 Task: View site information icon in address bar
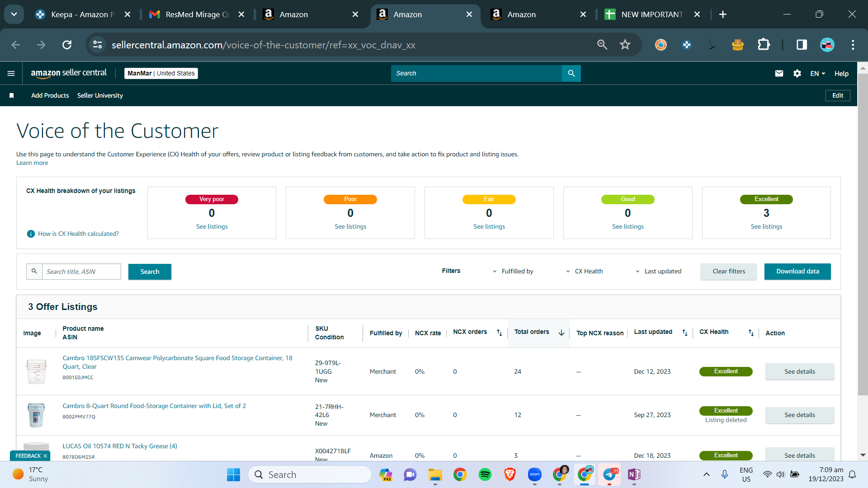97,45
